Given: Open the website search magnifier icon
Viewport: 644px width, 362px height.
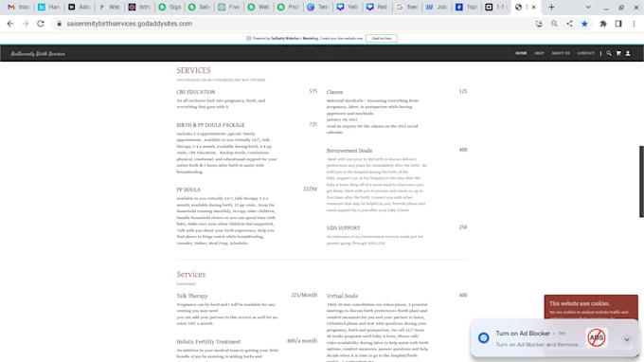Looking at the screenshot, I should coord(609,53).
